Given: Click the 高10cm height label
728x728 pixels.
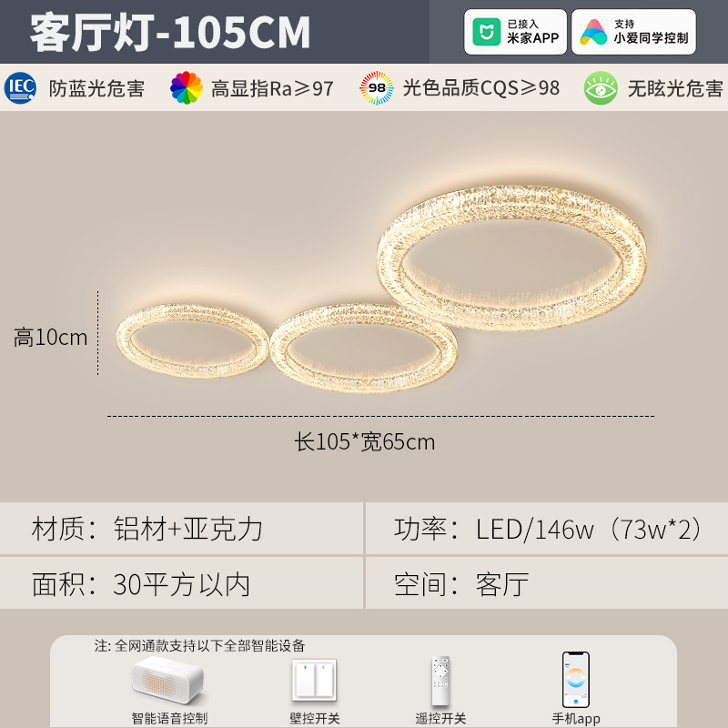Looking at the screenshot, I should [x=50, y=337].
